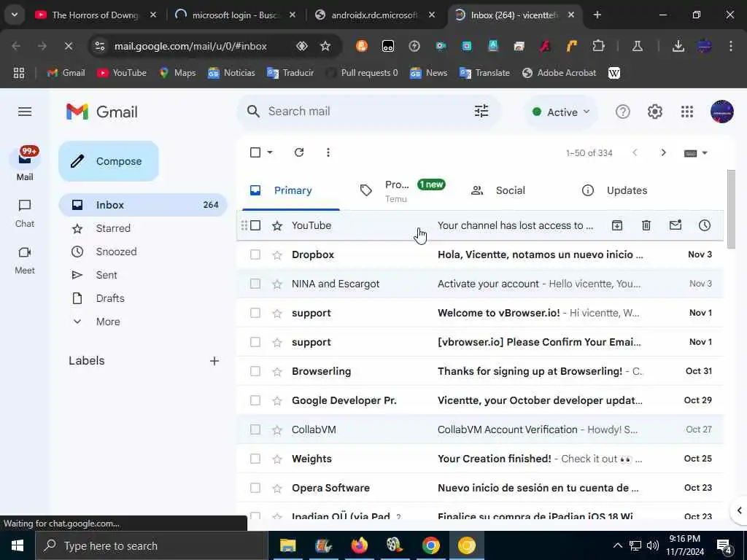Stop loading the page
747x560 pixels.
click(x=68, y=46)
